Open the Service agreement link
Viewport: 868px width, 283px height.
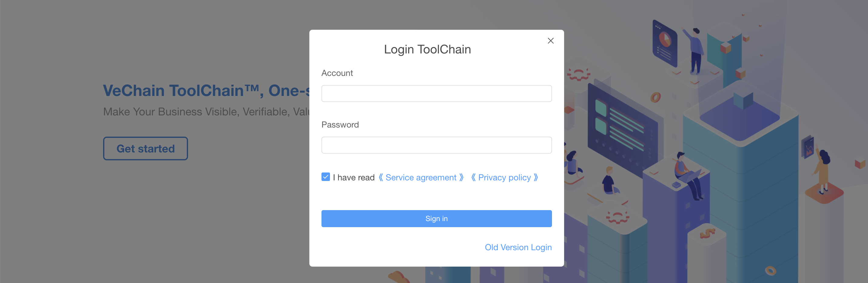[421, 177]
